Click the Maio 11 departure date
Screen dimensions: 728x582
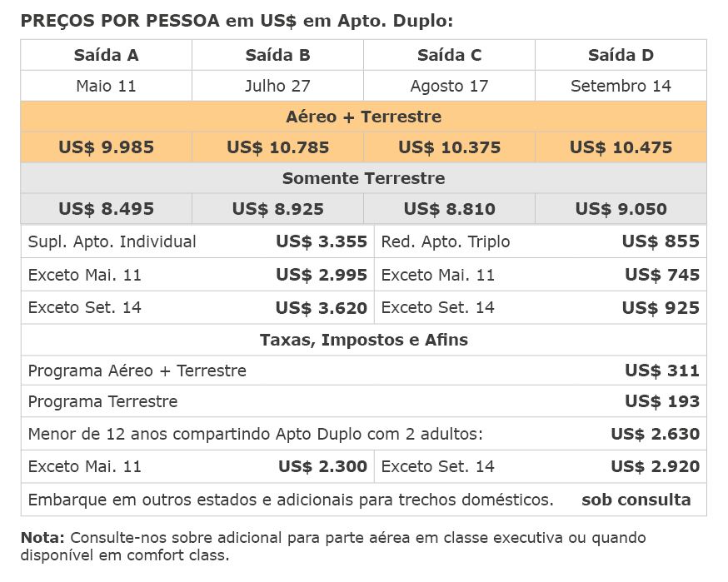107,86
